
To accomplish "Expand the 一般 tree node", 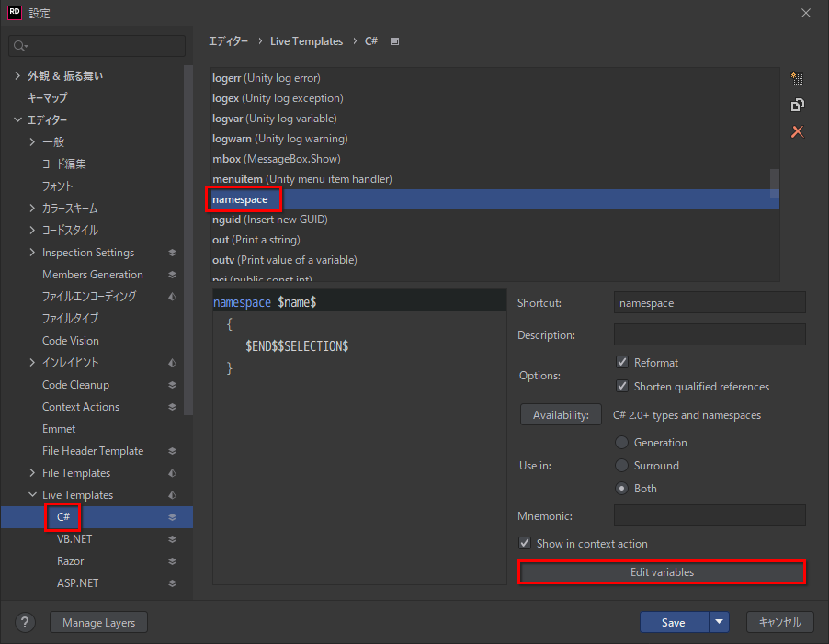I will [32, 142].
